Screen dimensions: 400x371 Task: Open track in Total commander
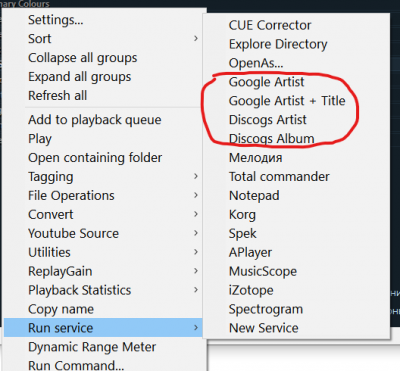[x=296, y=177]
